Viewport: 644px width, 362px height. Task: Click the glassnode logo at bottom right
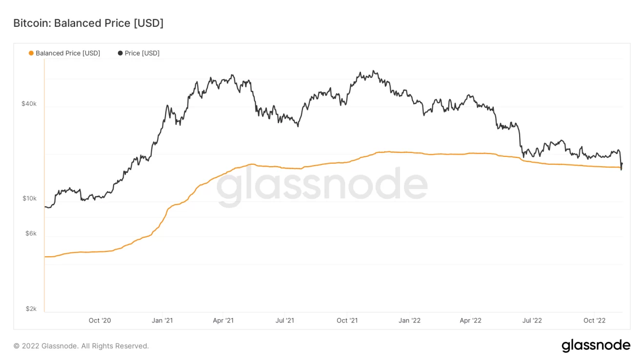coord(596,345)
